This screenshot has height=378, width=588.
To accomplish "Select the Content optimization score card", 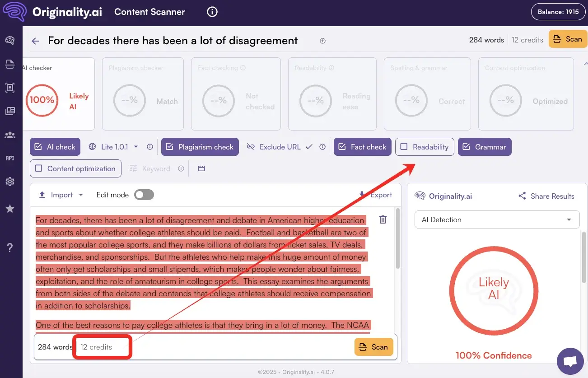I will pyautogui.click(x=526, y=94).
